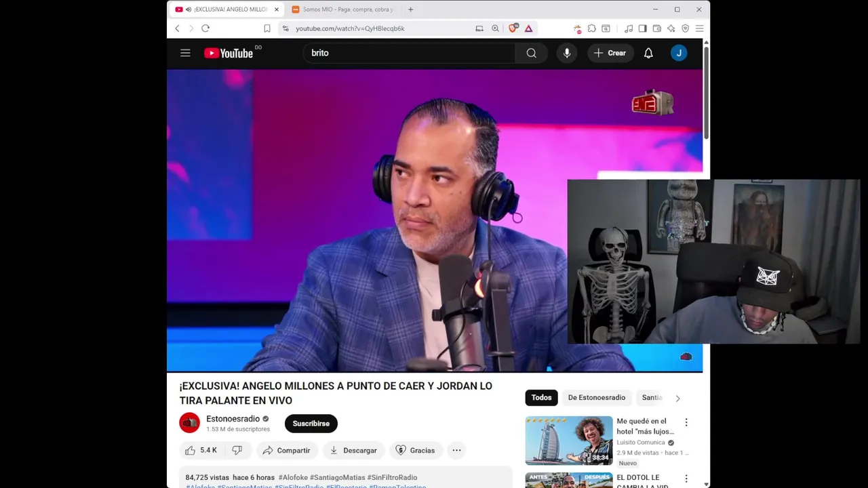Subscribe with the Suscribirse button

click(311, 424)
